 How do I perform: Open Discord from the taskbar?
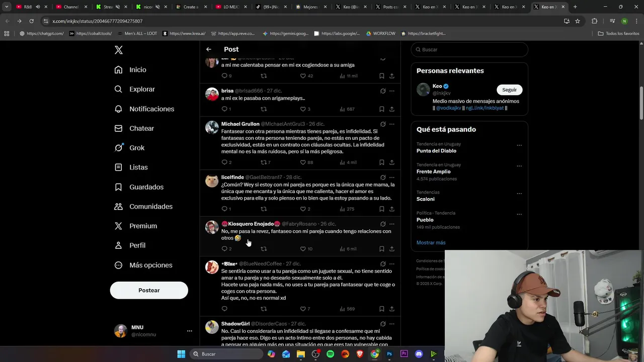419,354
